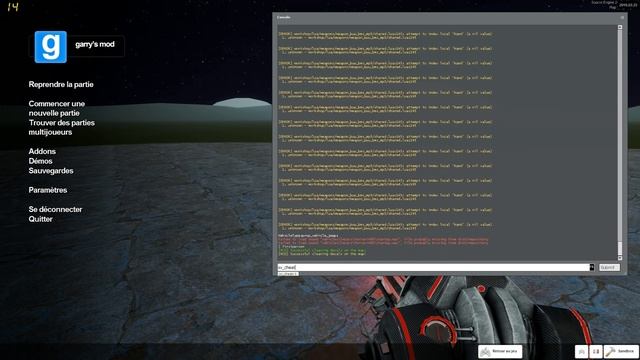Click the console scrollbar thumb
This screenshot has width=640, height=360.
coord(620,248)
